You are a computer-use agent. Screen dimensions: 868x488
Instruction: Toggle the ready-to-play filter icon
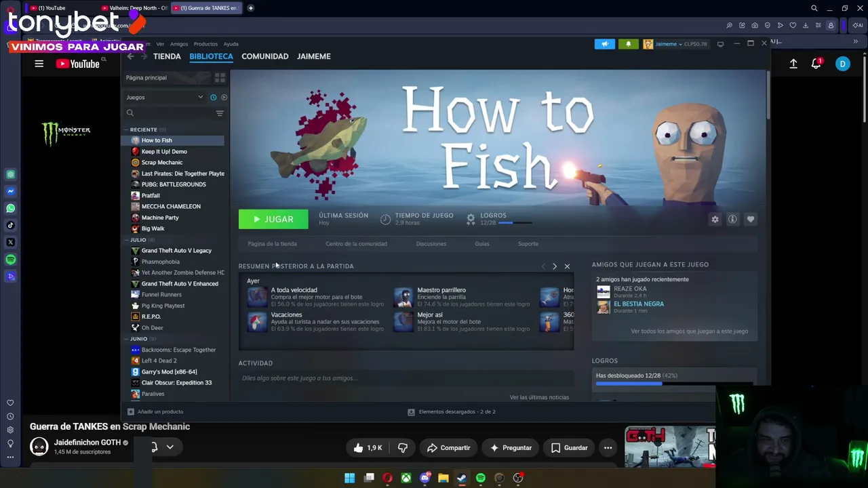(224, 97)
